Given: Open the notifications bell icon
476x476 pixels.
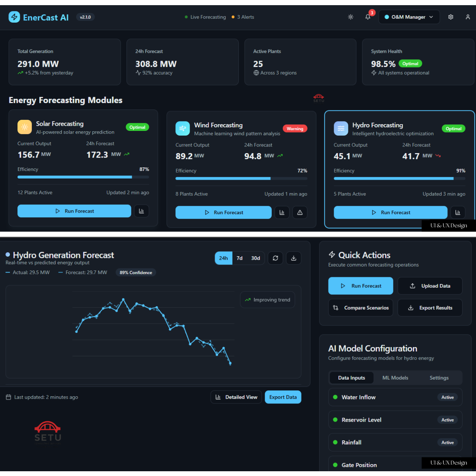Looking at the screenshot, I should tap(368, 17).
